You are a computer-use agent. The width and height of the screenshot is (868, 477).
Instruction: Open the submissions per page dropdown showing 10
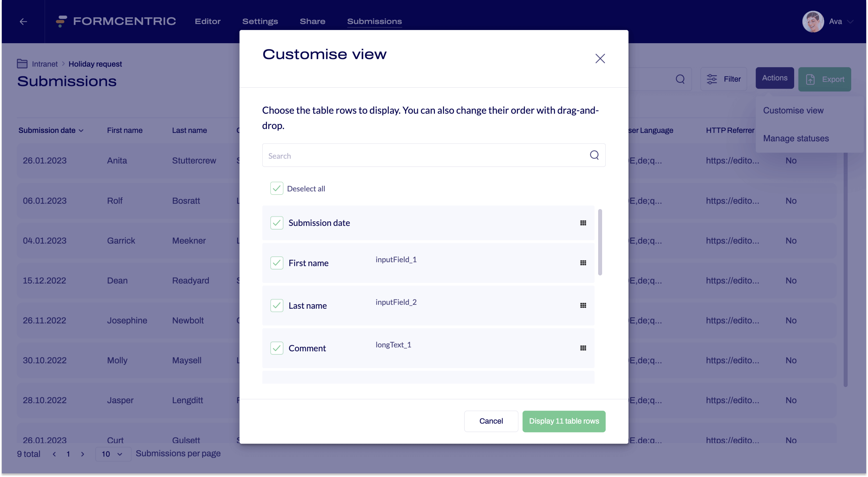click(113, 454)
